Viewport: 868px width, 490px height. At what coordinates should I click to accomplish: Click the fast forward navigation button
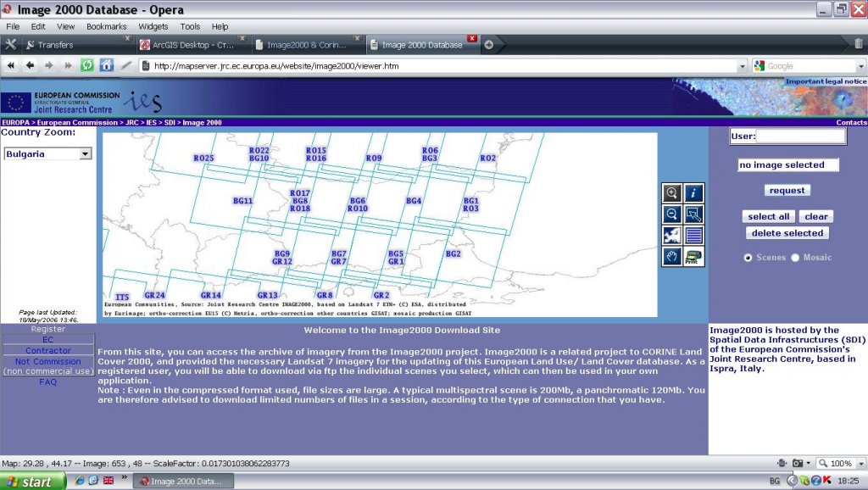(x=68, y=65)
